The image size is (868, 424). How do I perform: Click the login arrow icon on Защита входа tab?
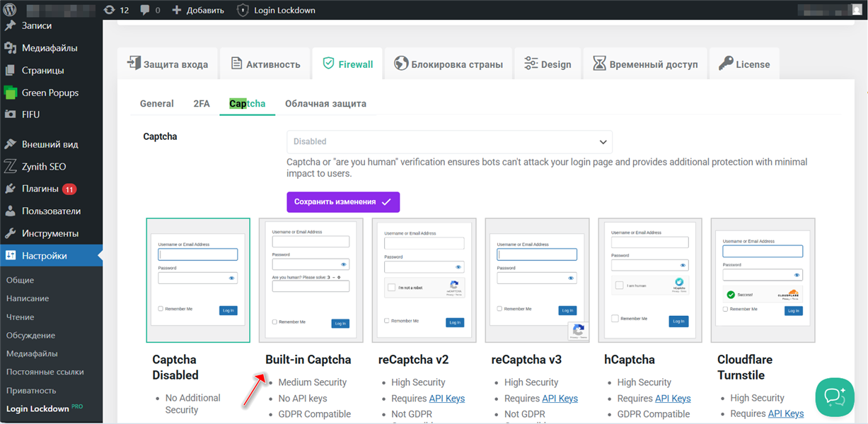pyautogui.click(x=134, y=64)
